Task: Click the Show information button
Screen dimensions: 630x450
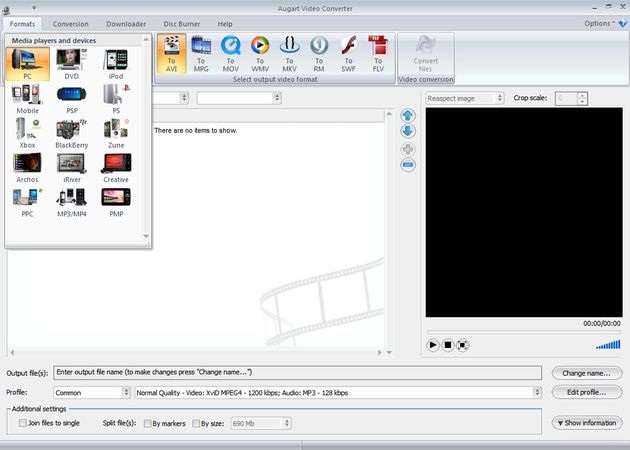Action: point(587,423)
